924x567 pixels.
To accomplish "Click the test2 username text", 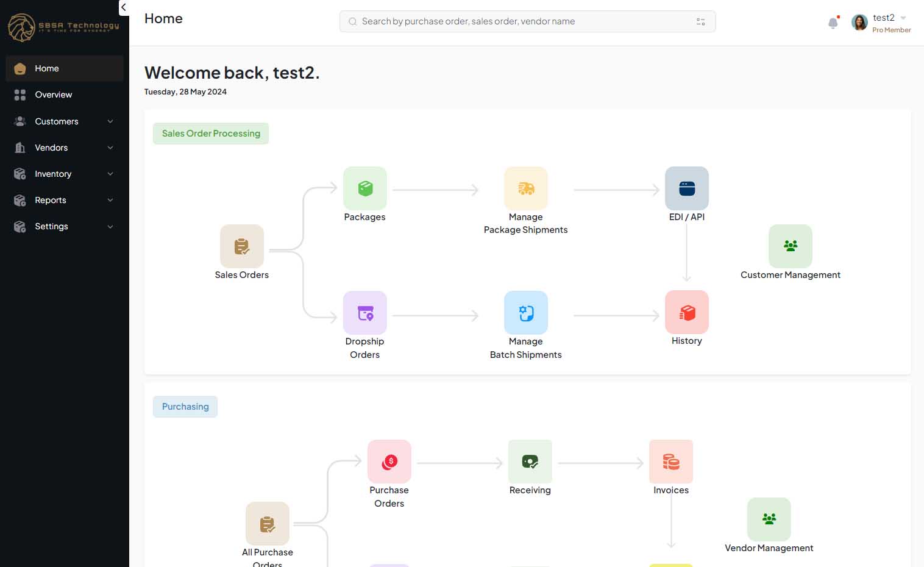I will coord(884,18).
